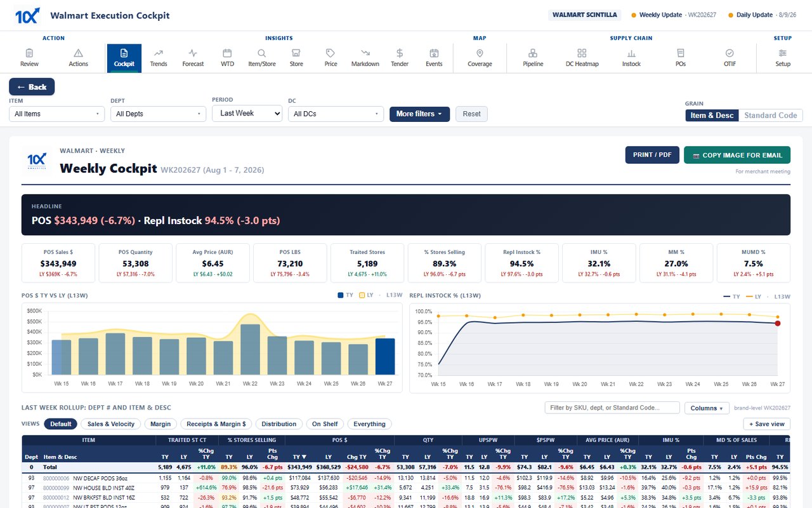Expand More filters dropdown
The image size is (812, 508).
419,114
